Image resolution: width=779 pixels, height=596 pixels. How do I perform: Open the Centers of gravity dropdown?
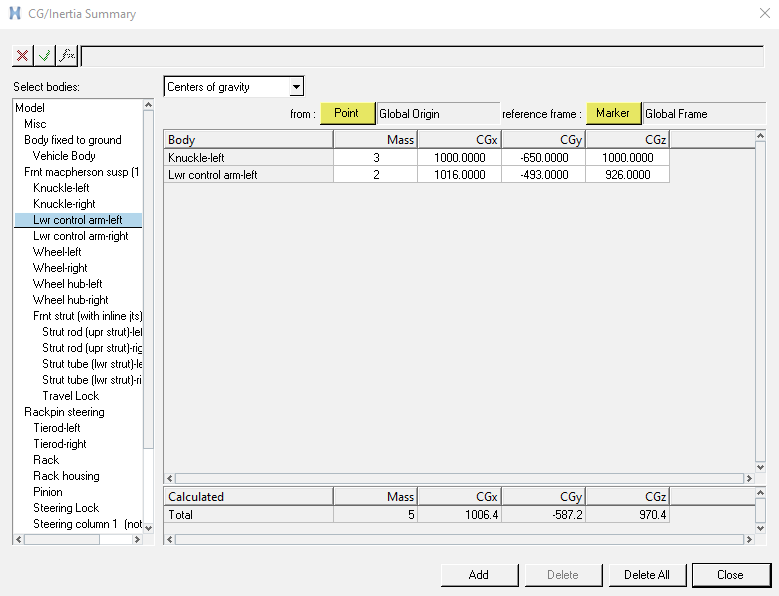(294, 87)
